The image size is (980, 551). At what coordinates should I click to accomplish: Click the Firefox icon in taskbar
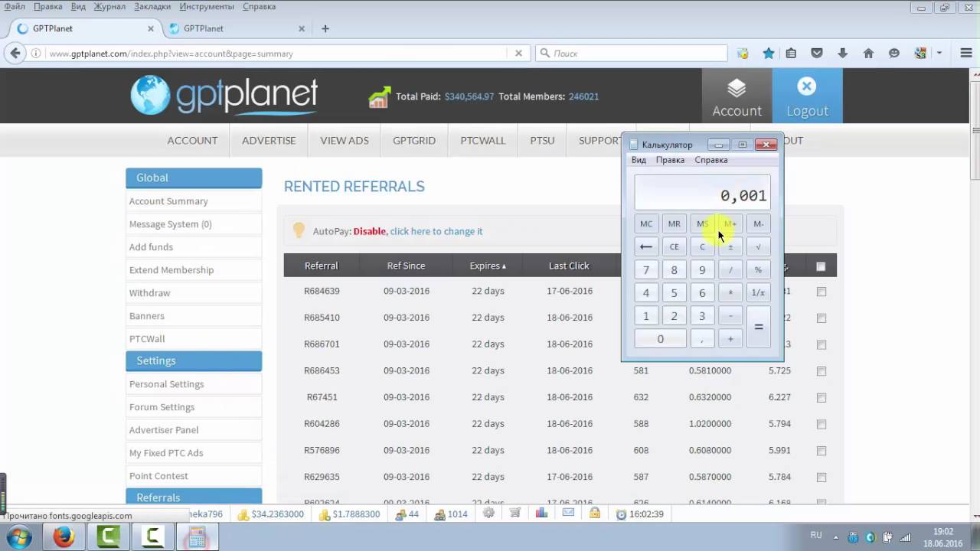(64, 537)
